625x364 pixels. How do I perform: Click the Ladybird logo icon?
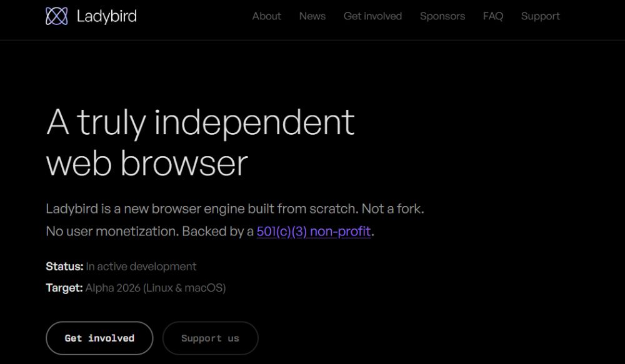pyautogui.click(x=57, y=16)
